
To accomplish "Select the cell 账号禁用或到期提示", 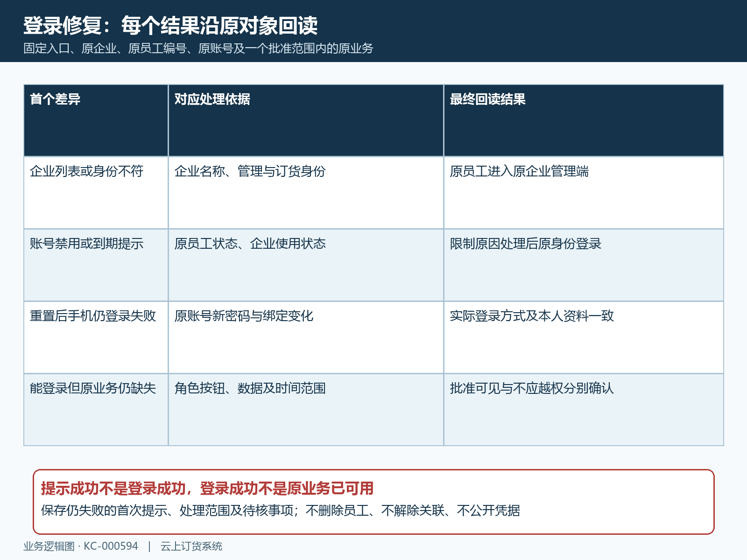I will coord(96,265).
